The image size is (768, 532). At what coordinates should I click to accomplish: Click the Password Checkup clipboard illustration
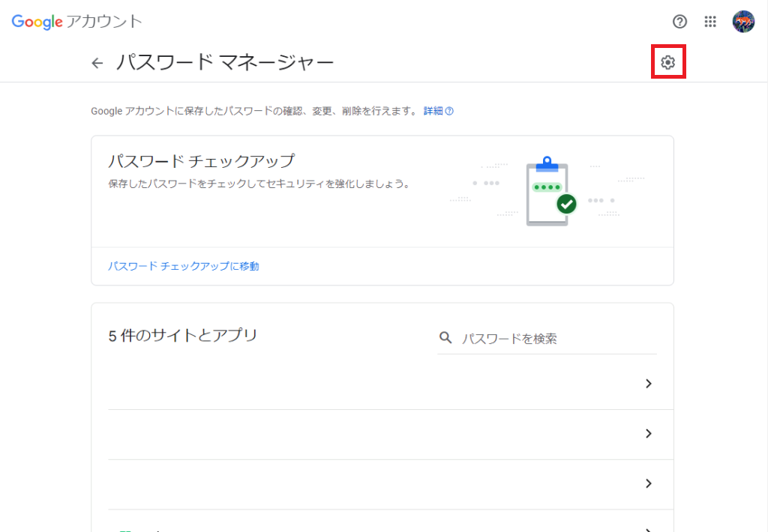548,192
